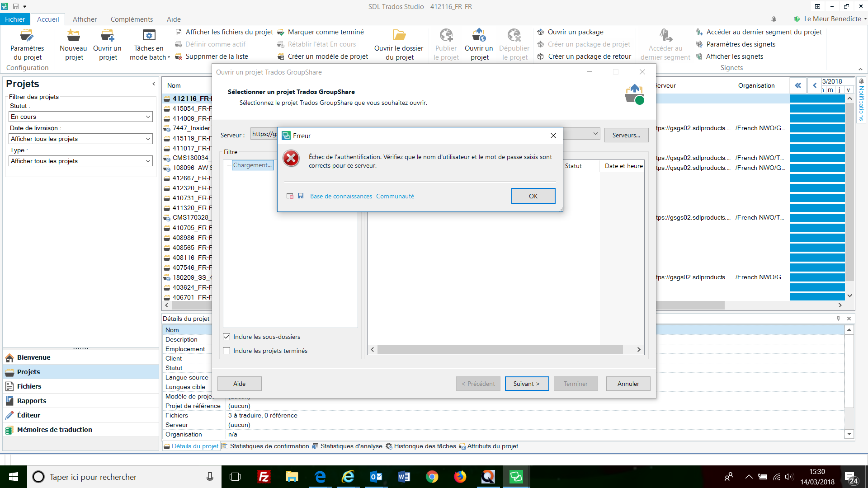Click Annuler in the GroupShare wizard

click(x=628, y=384)
